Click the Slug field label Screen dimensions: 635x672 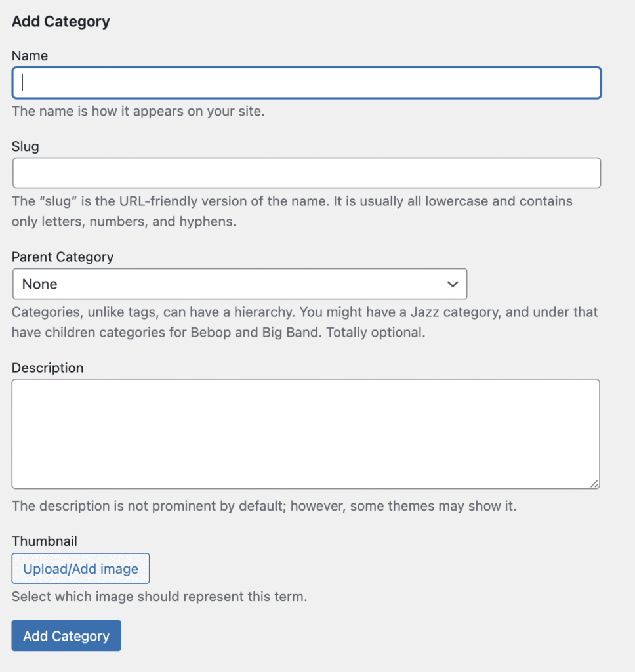tap(26, 146)
